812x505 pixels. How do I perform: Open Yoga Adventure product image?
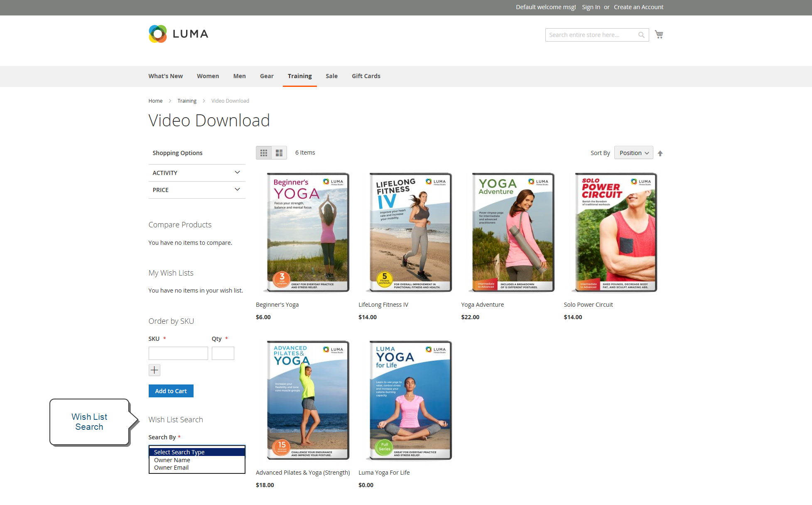pyautogui.click(x=513, y=233)
